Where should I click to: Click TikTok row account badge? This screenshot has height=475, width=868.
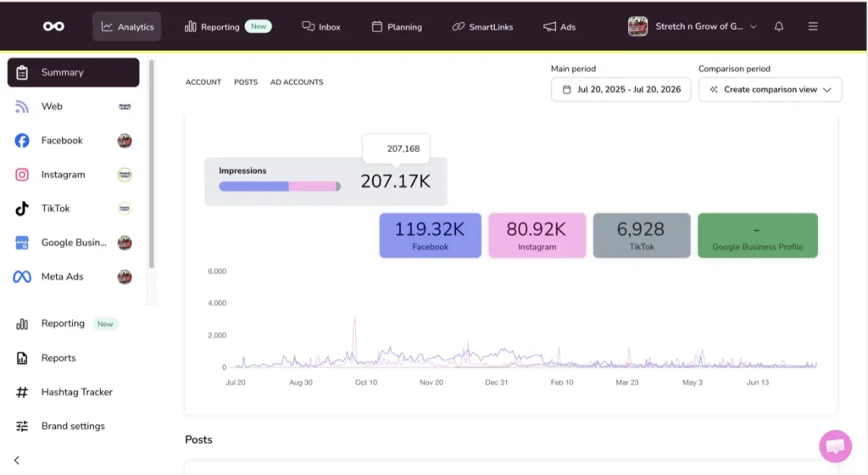[x=125, y=209]
